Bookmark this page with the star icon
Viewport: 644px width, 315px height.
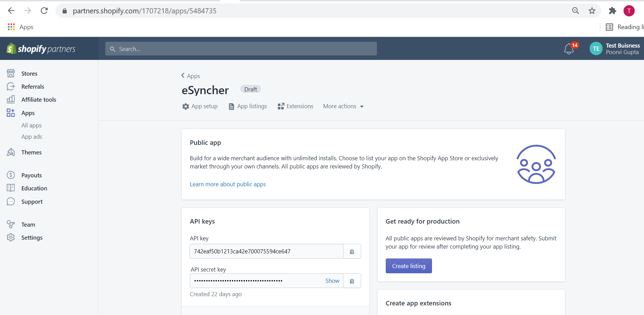point(592,11)
